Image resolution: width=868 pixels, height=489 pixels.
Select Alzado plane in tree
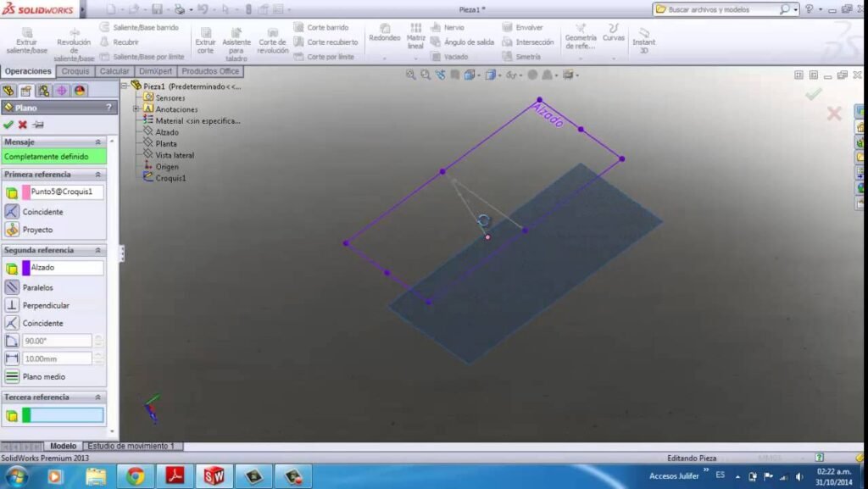pyautogui.click(x=167, y=132)
